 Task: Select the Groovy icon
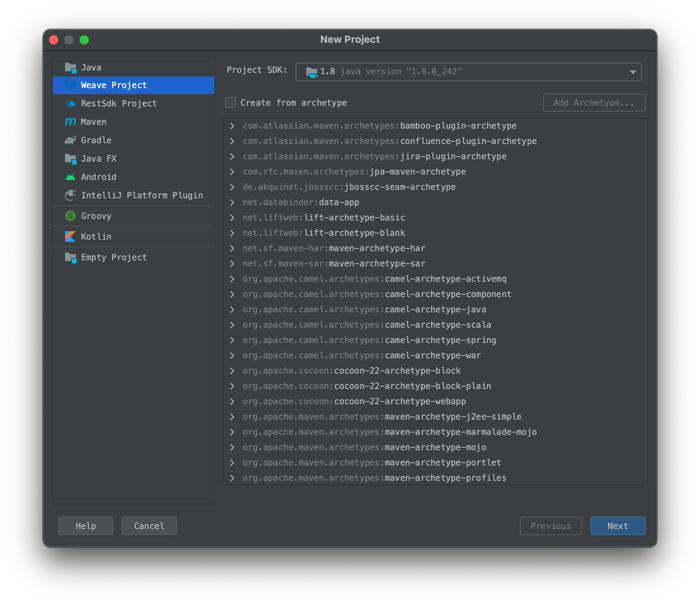click(70, 216)
